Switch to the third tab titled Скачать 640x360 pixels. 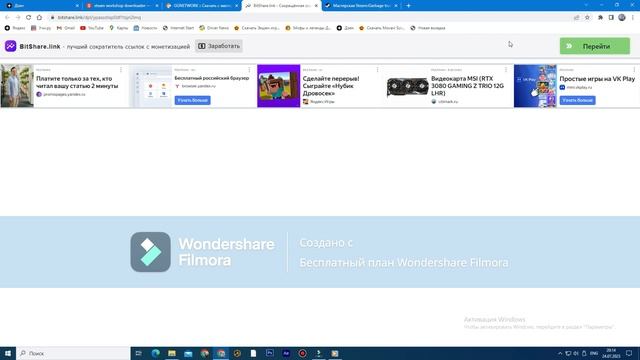201,6
